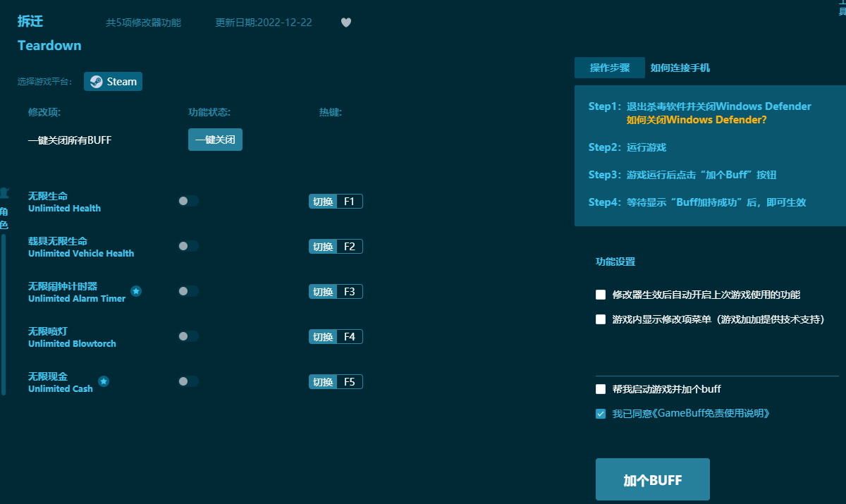Image resolution: width=846 pixels, height=504 pixels.
Task: Click the heart favorite icon
Action: coord(346,23)
